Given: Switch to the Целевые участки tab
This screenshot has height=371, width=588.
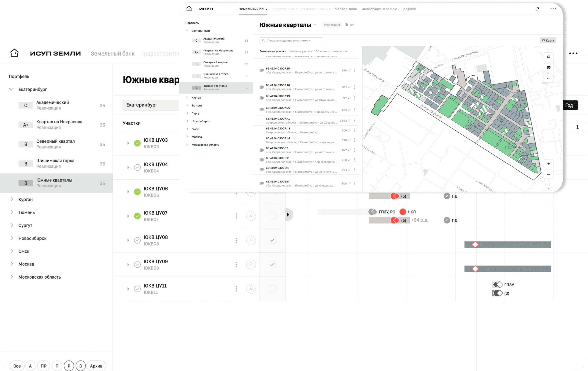Looking at the screenshot, I should [x=301, y=51].
